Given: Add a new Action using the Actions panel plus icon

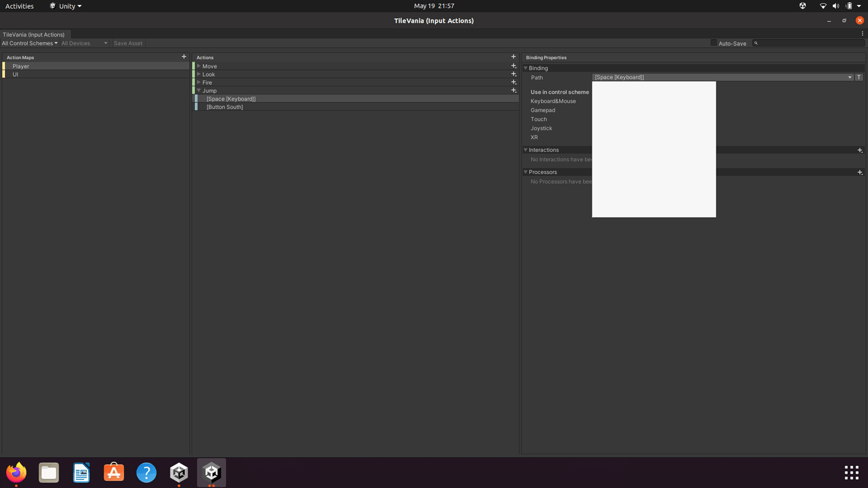Looking at the screenshot, I should tap(513, 57).
